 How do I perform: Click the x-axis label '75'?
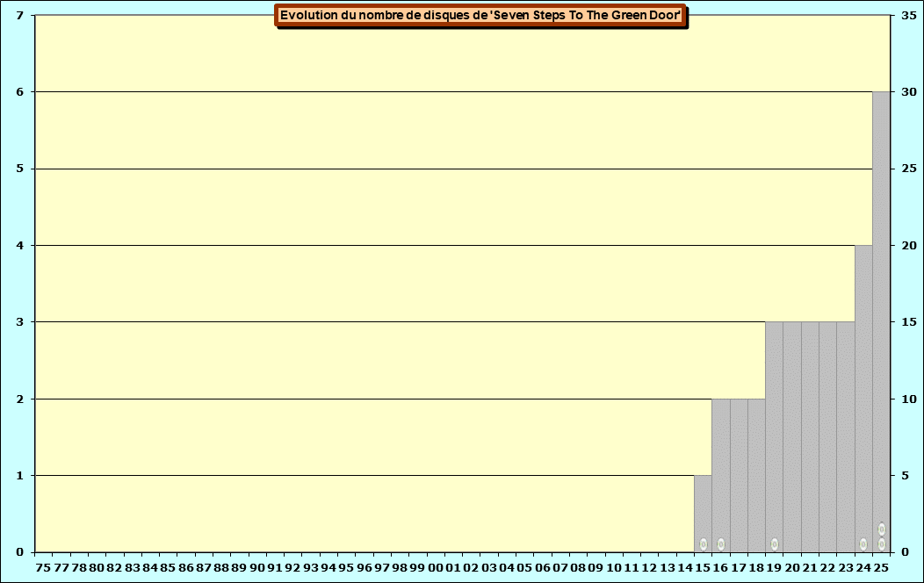click(43, 568)
